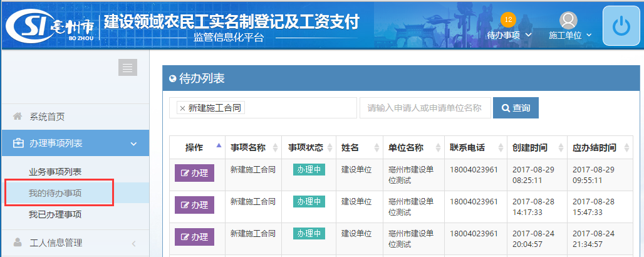Click 办理中 status in 2017-08-29 row
Viewport: 644px width, 257px height.
coord(309,169)
